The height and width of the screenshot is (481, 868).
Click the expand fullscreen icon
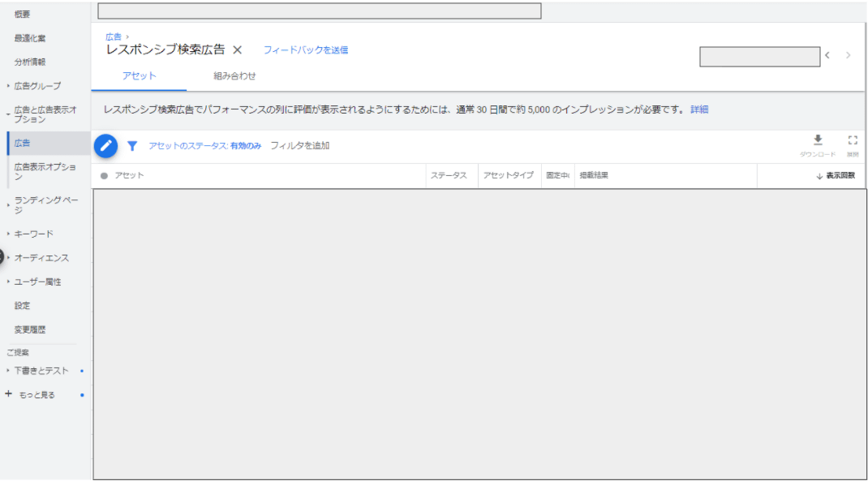[853, 140]
